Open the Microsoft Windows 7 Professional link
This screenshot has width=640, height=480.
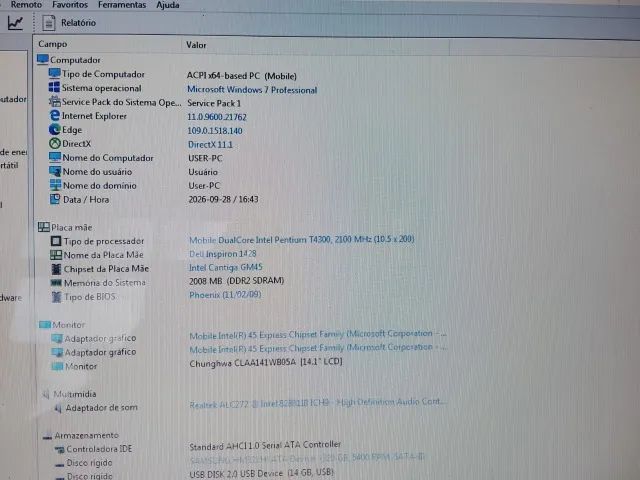pos(252,90)
